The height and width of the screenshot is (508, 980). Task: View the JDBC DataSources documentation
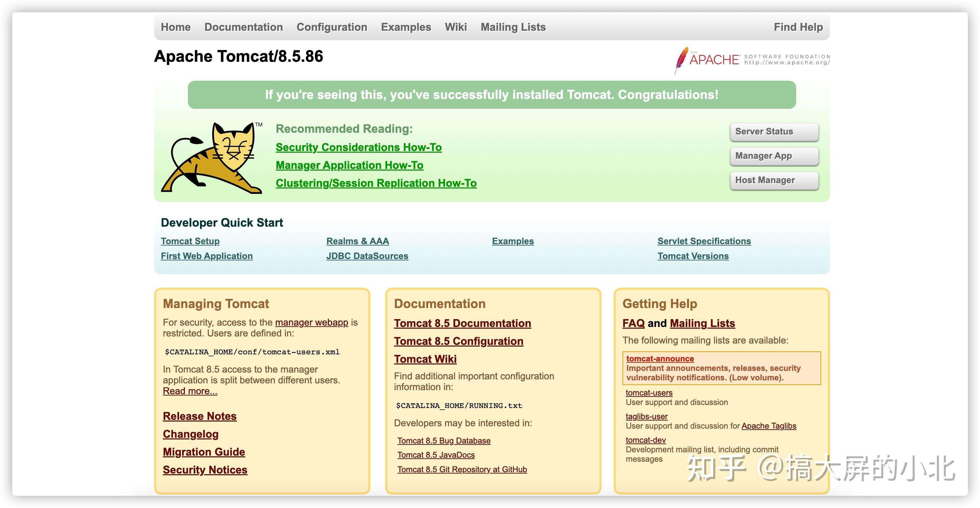[367, 256]
